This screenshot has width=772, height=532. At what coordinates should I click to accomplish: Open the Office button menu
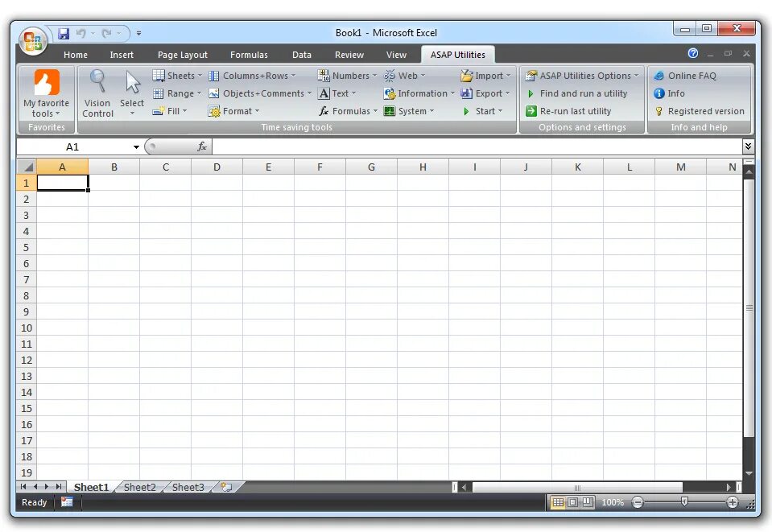click(x=33, y=41)
